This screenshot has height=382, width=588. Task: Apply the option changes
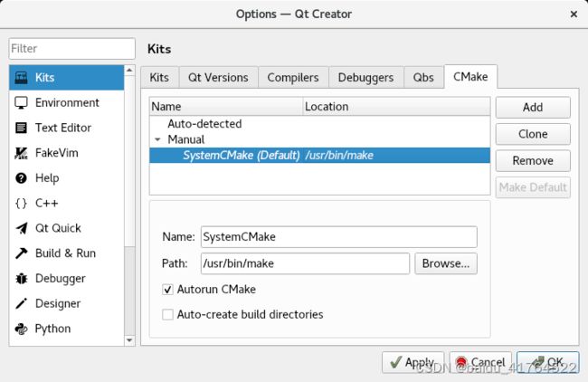[413, 362]
